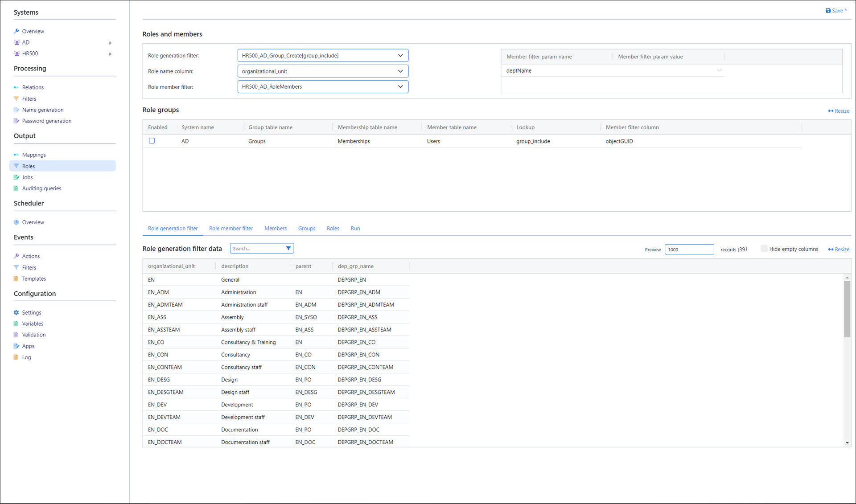Open the Role generation filter dropdown

400,56
